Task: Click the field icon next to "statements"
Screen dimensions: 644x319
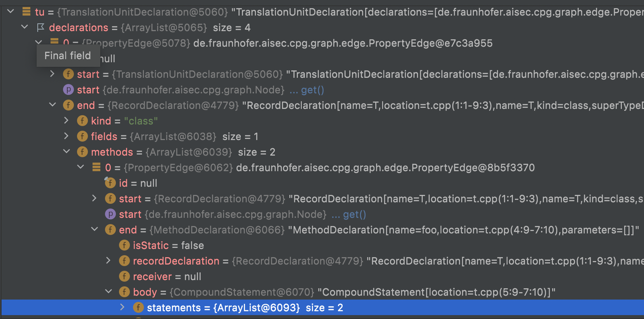Action: click(138, 307)
